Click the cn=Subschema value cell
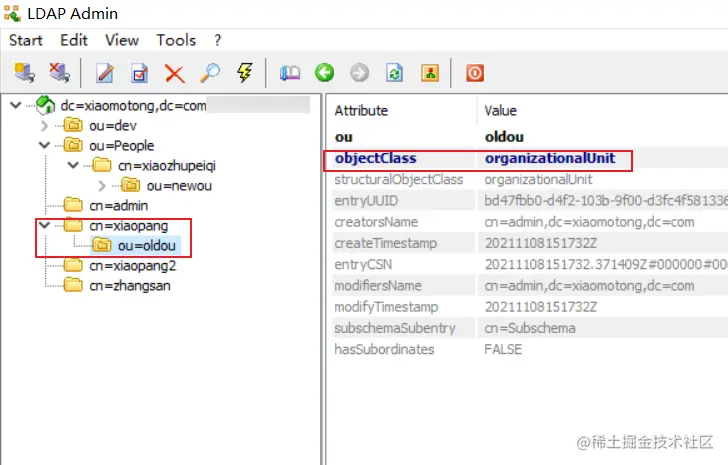The image size is (728, 465). [530, 328]
